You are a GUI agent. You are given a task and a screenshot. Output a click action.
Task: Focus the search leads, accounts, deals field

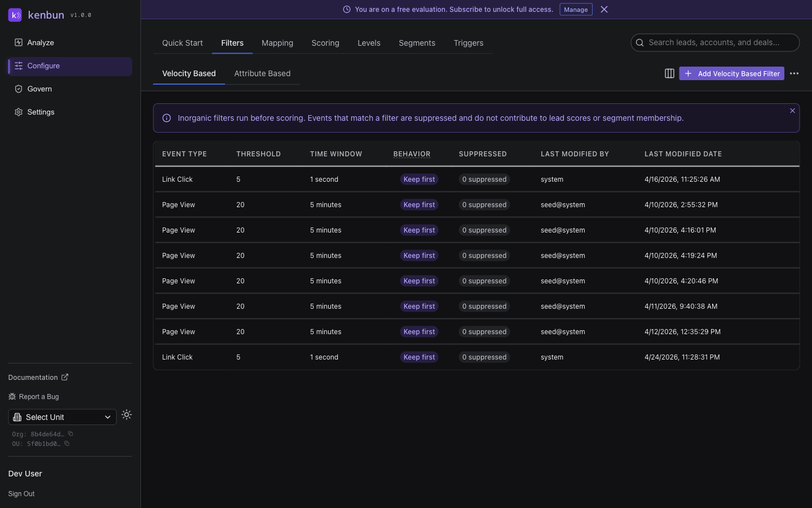pos(715,42)
